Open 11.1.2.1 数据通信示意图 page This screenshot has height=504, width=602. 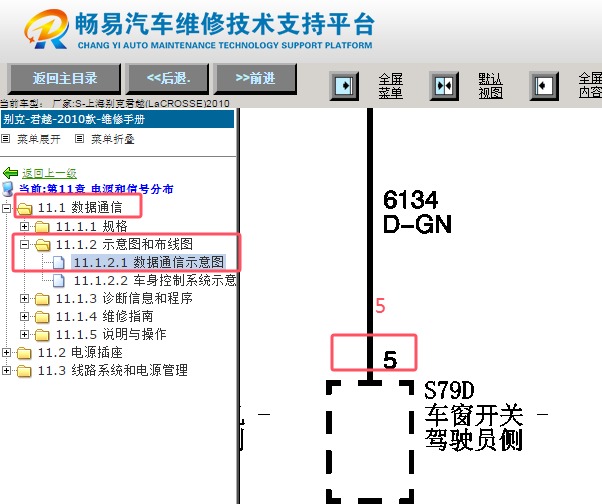[x=149, y=262]
